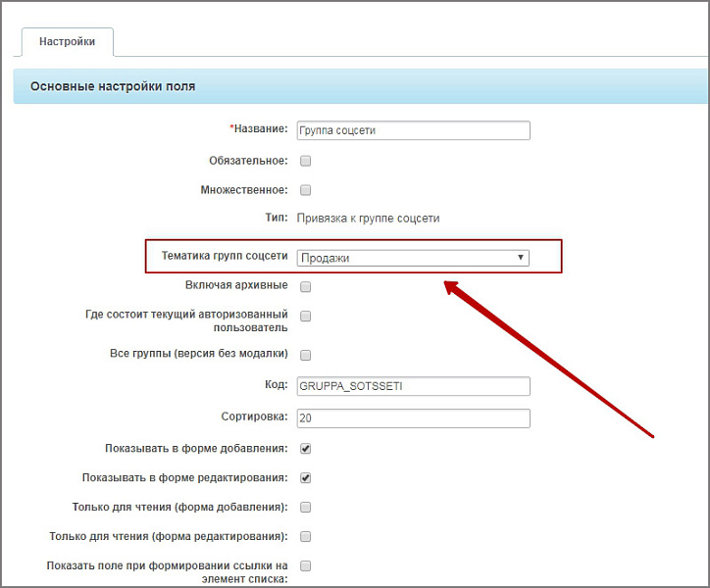Check Показать поле при формировании ссылки
710x588 pixels.
306,565
